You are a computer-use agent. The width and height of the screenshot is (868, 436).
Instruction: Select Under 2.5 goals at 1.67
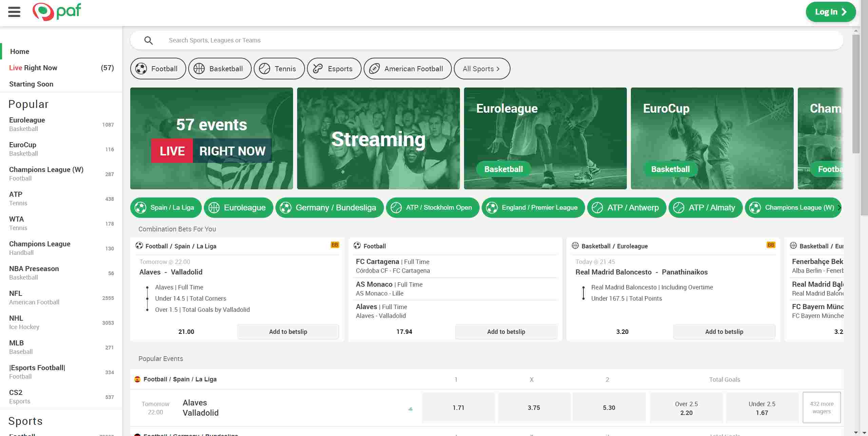(x=762, y=407)
